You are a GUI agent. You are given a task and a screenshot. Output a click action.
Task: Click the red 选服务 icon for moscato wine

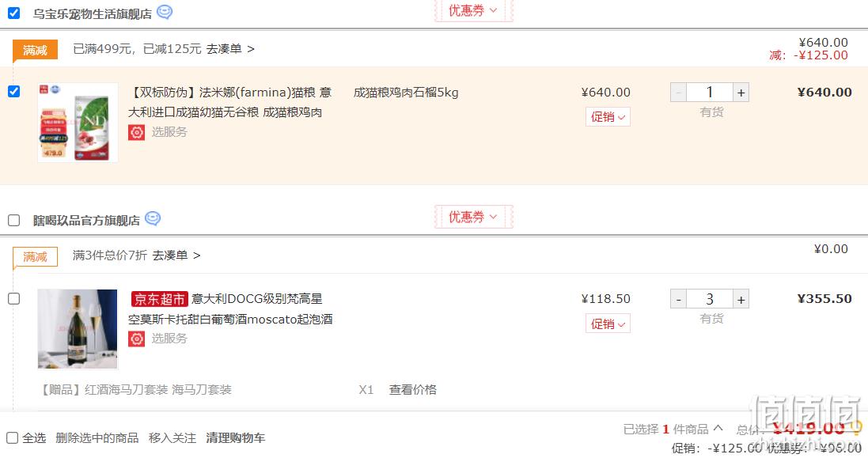point(137,339)
